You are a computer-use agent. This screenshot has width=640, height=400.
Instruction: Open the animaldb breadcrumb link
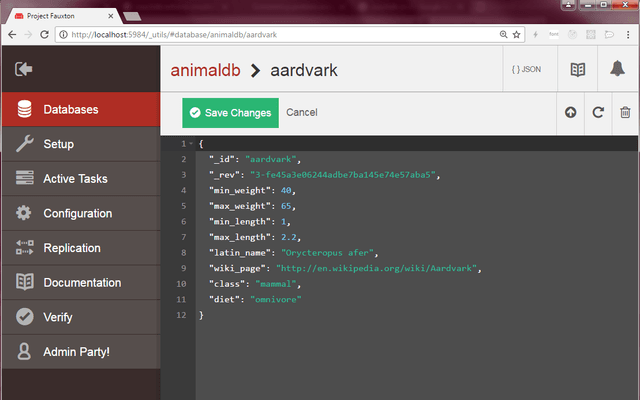tap(205, 70)
